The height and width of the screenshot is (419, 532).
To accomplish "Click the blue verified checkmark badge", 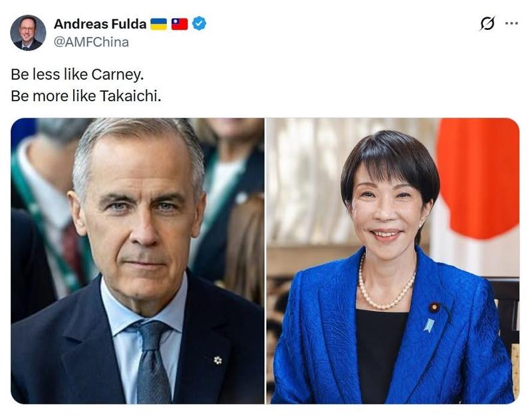I will (x=199, y=24).
